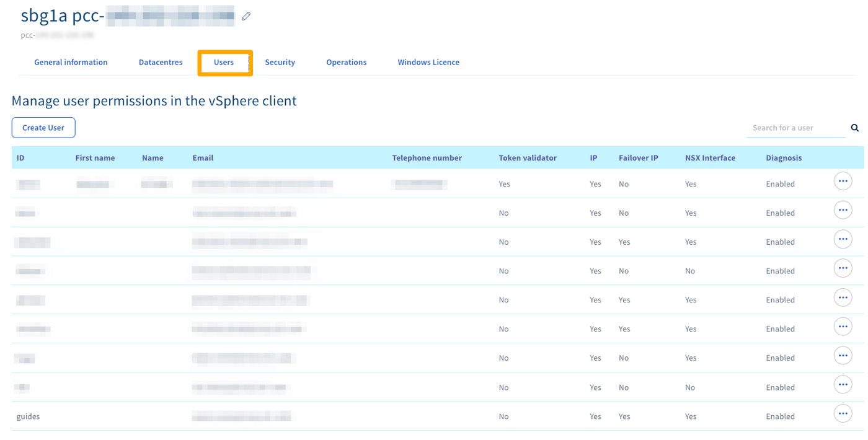Open the three-dot menu in sixth user row
This screenshot has width=868, height=440.
[843, 327]
